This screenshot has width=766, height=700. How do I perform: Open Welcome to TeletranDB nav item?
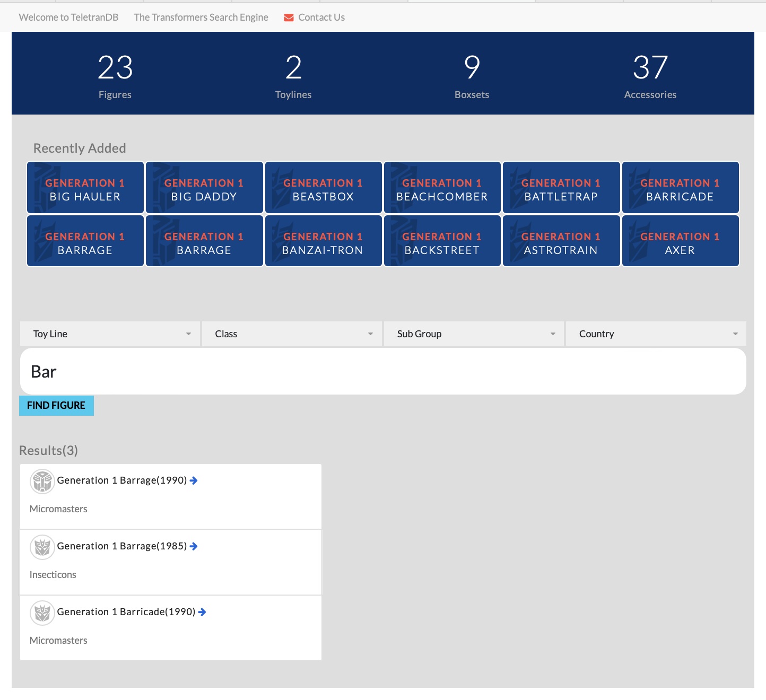point(68,17)
